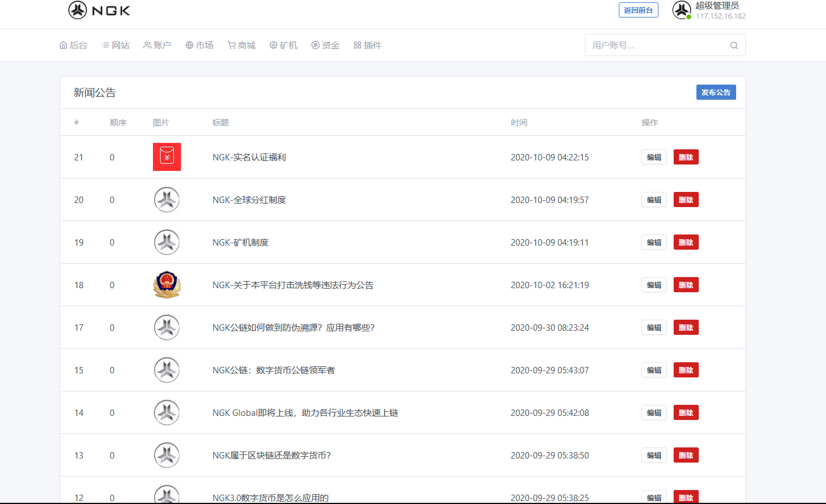This screenshot has width=826, height=504.
Task: Open the 后台 home menu
Action: (74, 45)
